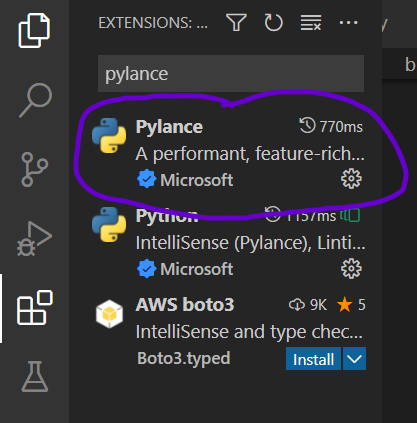The height and width of the screenshot is (423, 417).
Task: Expand the Install dropdown arrow for AWS boto3
Action: coord(354,359)
